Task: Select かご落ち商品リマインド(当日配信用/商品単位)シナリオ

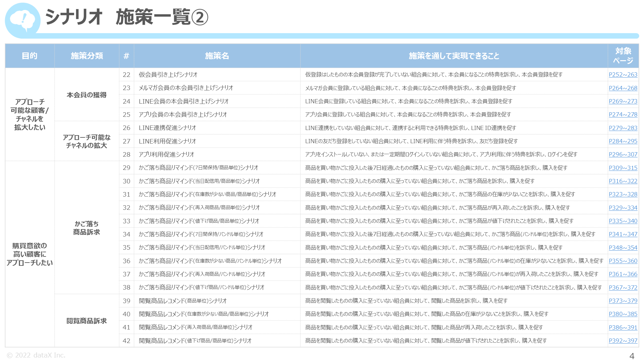Action: coord(199,181)
